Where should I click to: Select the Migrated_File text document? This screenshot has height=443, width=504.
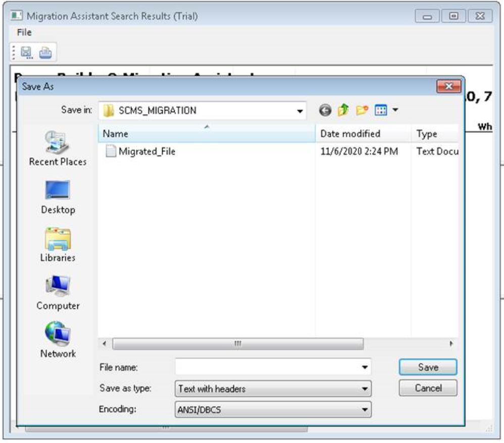pyautogui.click(x=146, y=151)
